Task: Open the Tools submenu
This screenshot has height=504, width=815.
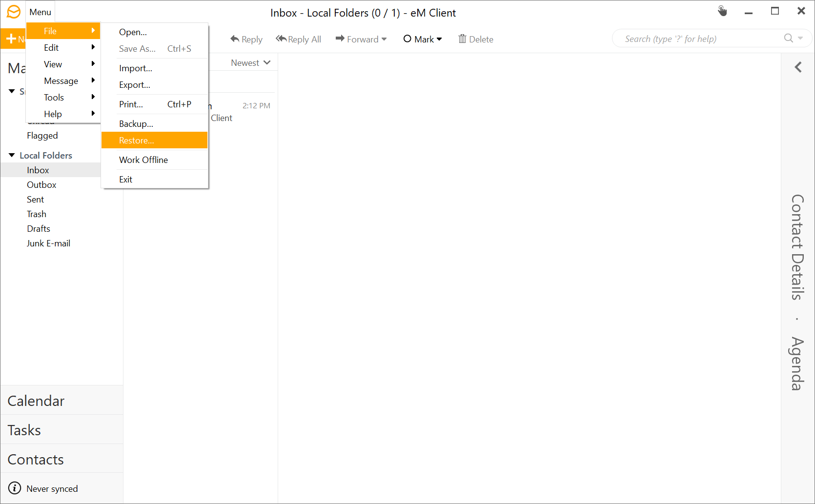Action: tap(63, 97)
